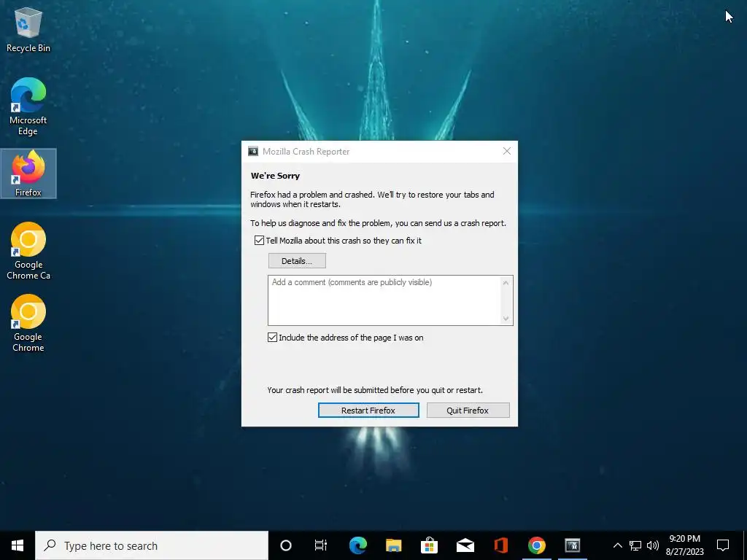Viewport: 747px width, 560px height.
Task: Switch to Google Chrome in the taskbar
Action: (x=536, y=545)
